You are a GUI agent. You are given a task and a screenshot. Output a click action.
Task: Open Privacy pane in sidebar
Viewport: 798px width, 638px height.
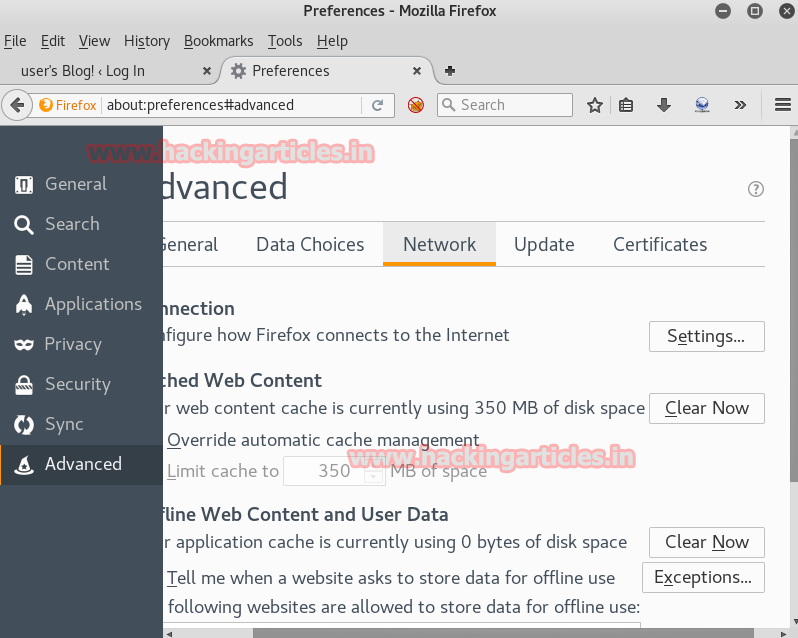pos(81,344)
